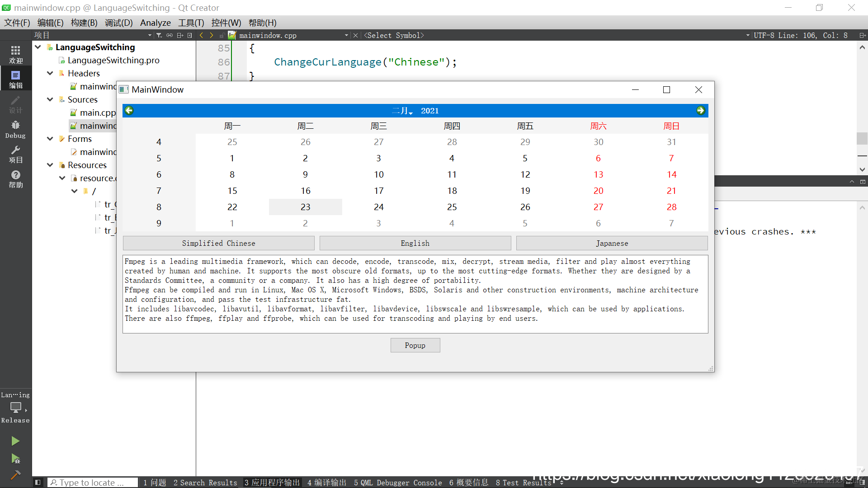Image resolution: width=868 pixels, height=488 pixels.
Task: Go to previous month in calendar
Action: tap(129, 110)
